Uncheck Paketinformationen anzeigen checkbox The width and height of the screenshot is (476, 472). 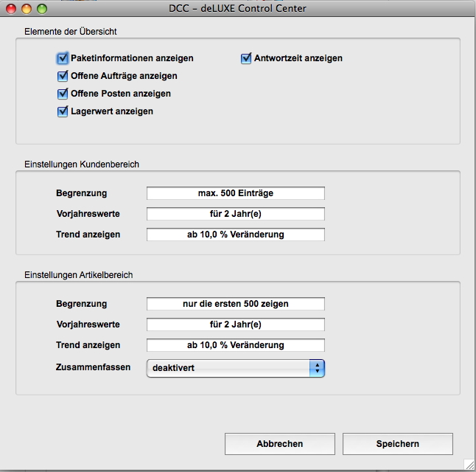(x=63, y=58)
